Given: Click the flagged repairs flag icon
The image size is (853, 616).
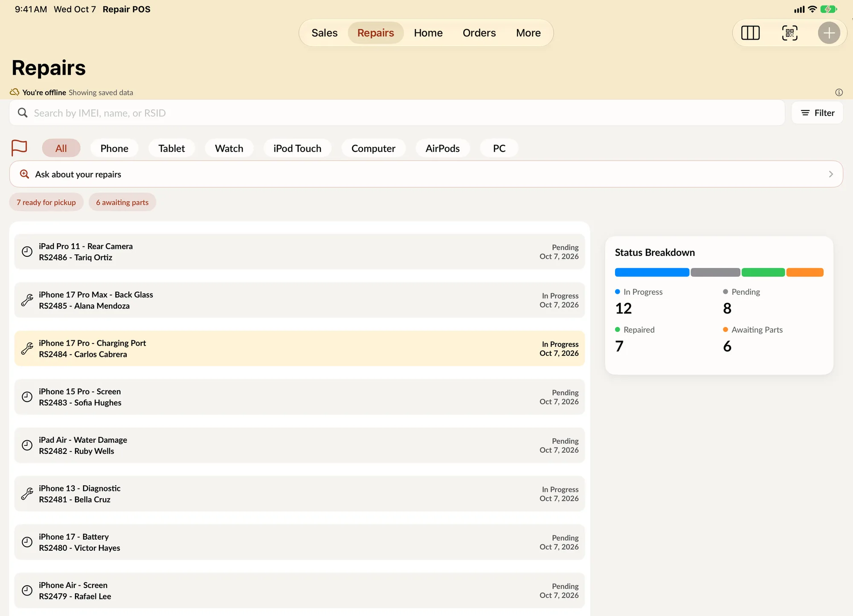Looking at the screenshot, I should coord(19,148).
